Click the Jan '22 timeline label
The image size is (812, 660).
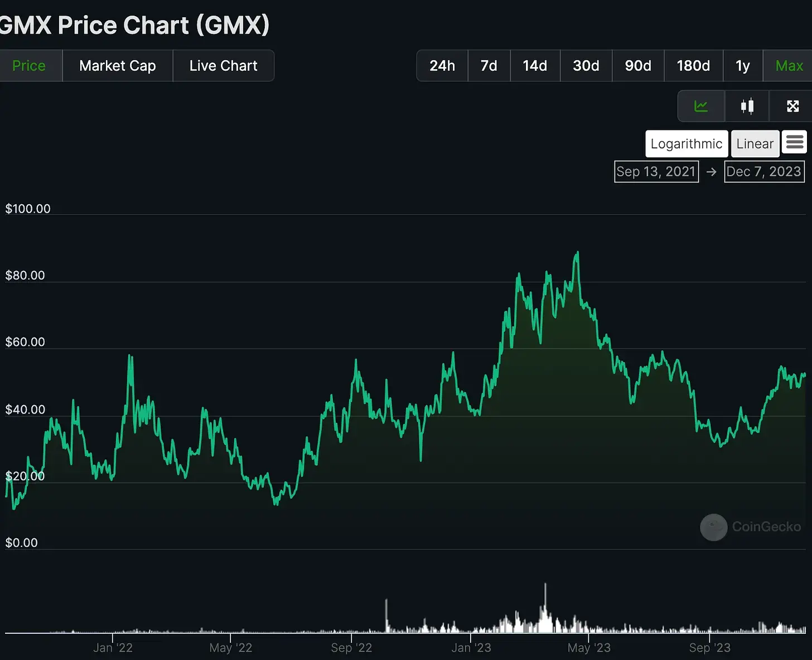point(113,648)
